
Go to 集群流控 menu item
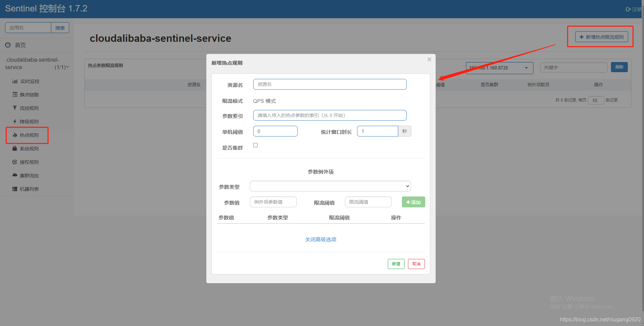point(29,176)
